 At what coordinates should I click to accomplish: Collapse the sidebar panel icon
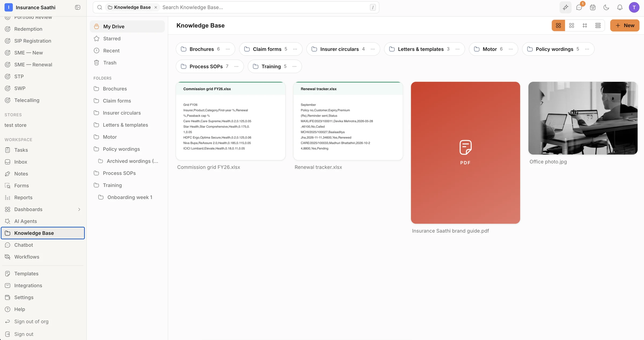tap(78, 7)
